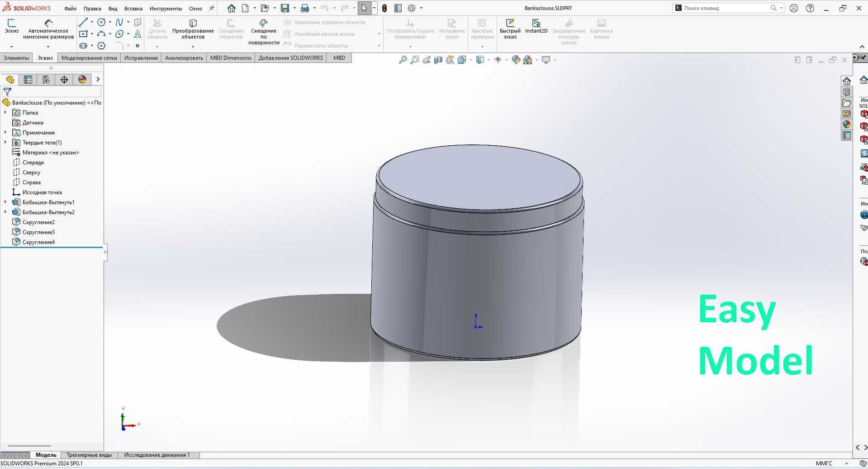Image resolution: width=868 pixels, height=469 pixels.
Task: Expand the Папка tree node
Action: click(5, 112)
